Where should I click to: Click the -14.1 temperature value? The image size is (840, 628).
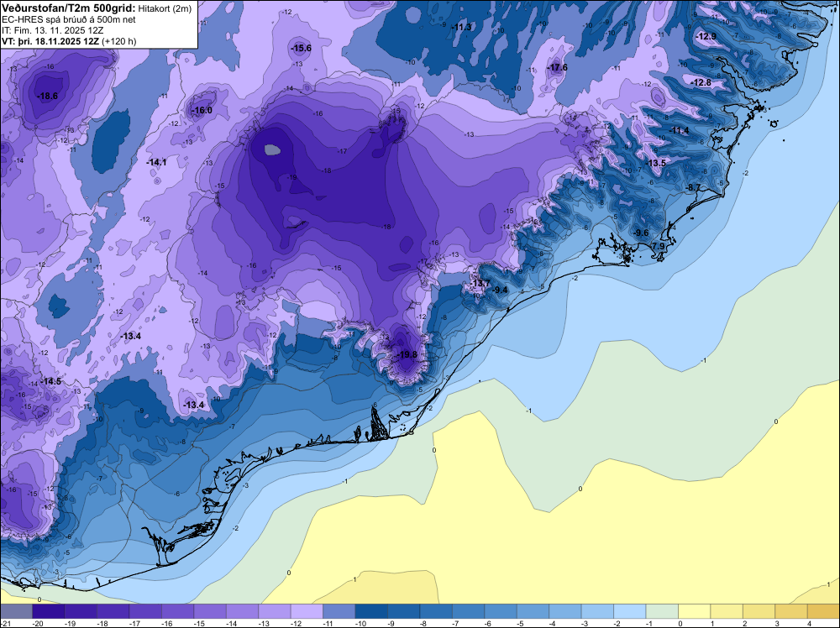tap(156, 162)
